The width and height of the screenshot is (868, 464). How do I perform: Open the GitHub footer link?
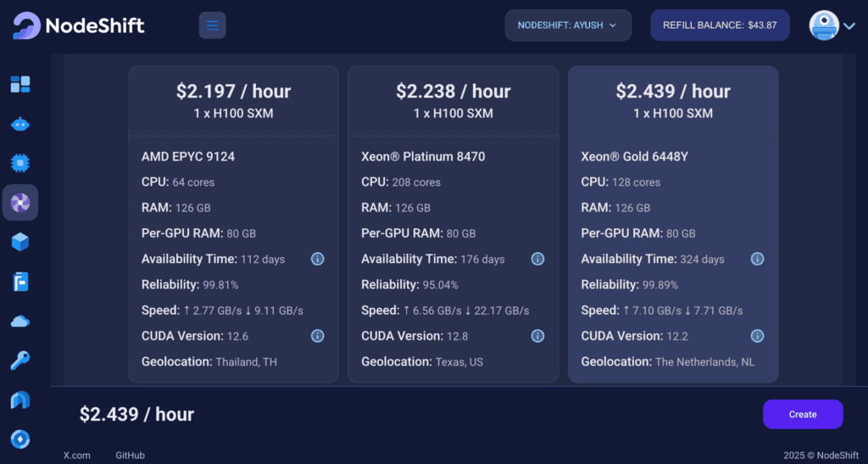tap(130, 456)
